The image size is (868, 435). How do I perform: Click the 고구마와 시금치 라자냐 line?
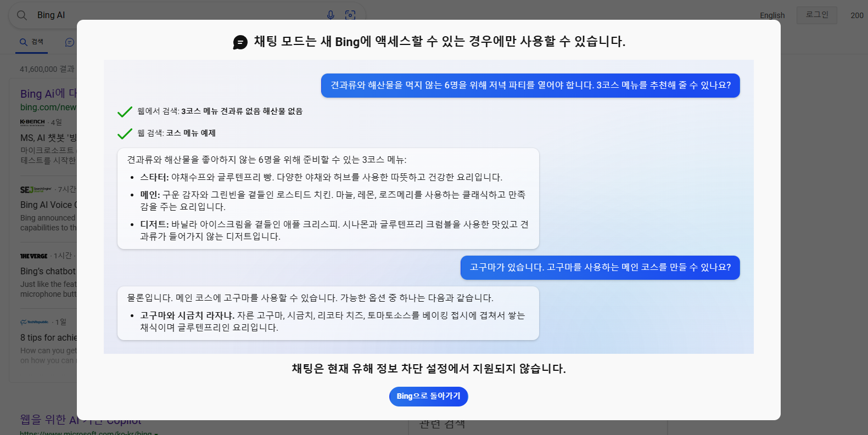click(333, 321)
